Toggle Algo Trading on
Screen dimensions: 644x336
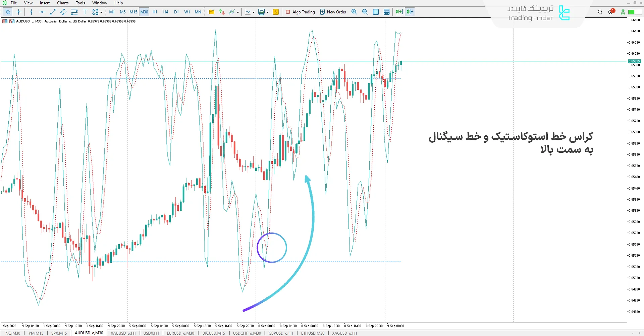(300, 12)
